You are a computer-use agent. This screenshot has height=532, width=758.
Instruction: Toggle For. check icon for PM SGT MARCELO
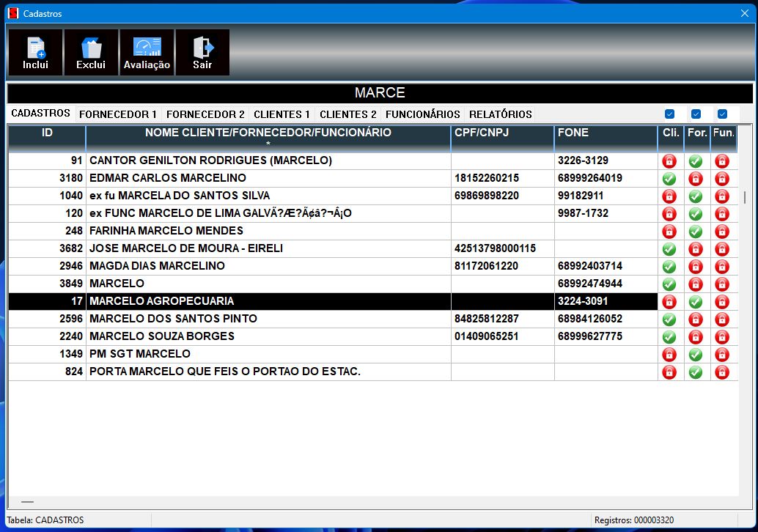(x=696, y=355)
